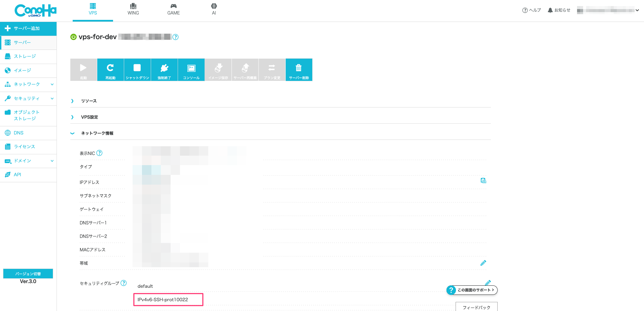The width and height of the screenshot is (644, 311).
Task: Click the 起動 start icon
Action: coord(83,70)
